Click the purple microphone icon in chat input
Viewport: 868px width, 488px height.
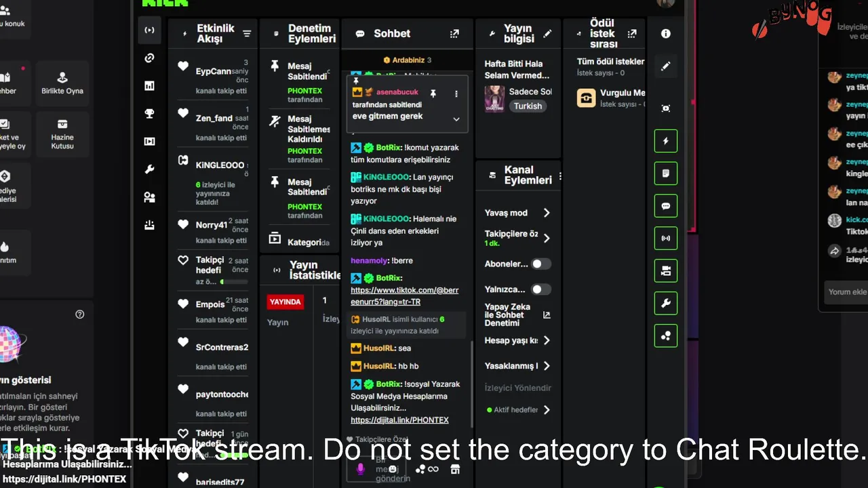[361, 468]
